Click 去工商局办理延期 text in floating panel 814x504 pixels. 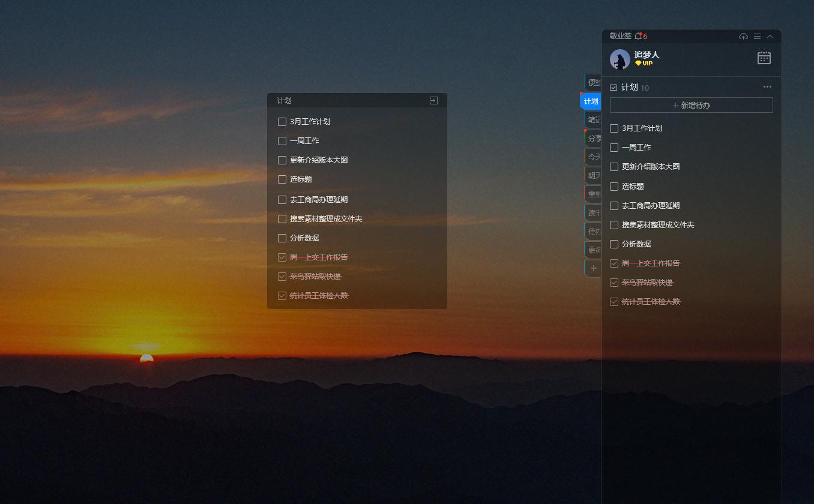(319, 200)
